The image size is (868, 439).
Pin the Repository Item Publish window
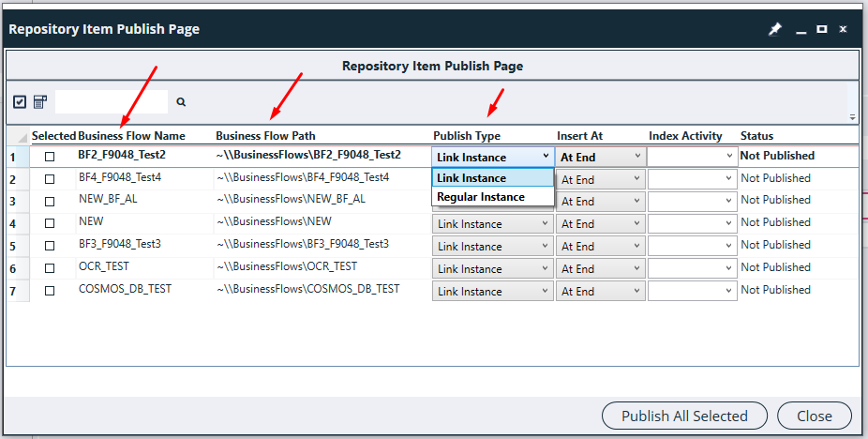coord(774,29)
